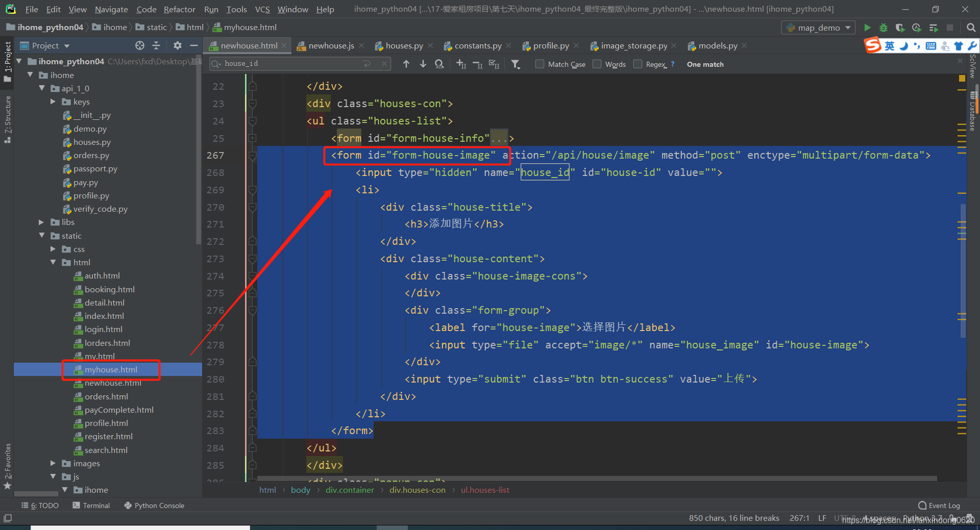Image resolution: width=980 pixels, height=530 pixels.
Task: Start debugging with the bug icon
Action: [884, 28]
